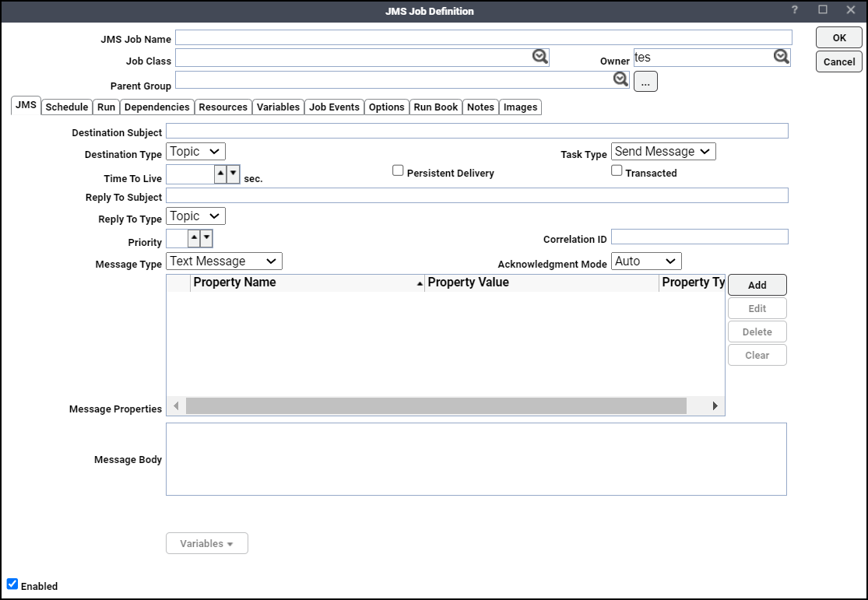
Task: Open the Images tab
Action: (x=520, y=107)
